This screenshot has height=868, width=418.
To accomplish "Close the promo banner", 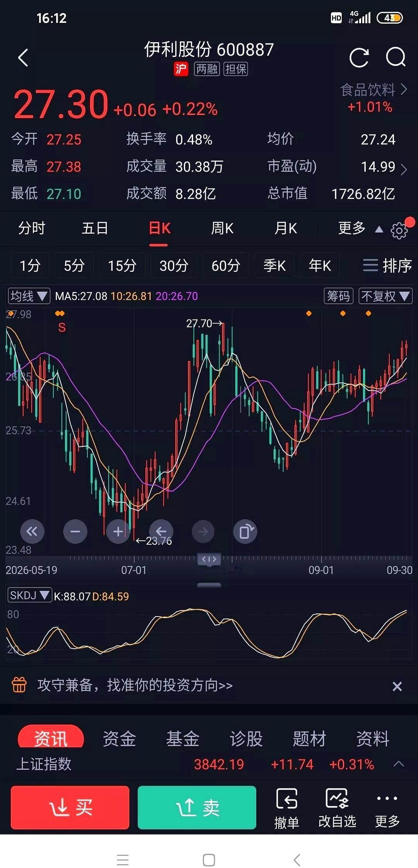I will [x=397, y=686].
